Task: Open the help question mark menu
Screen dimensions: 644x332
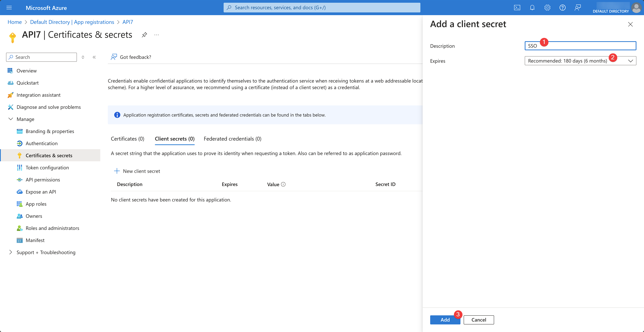Action: point(563,8)
